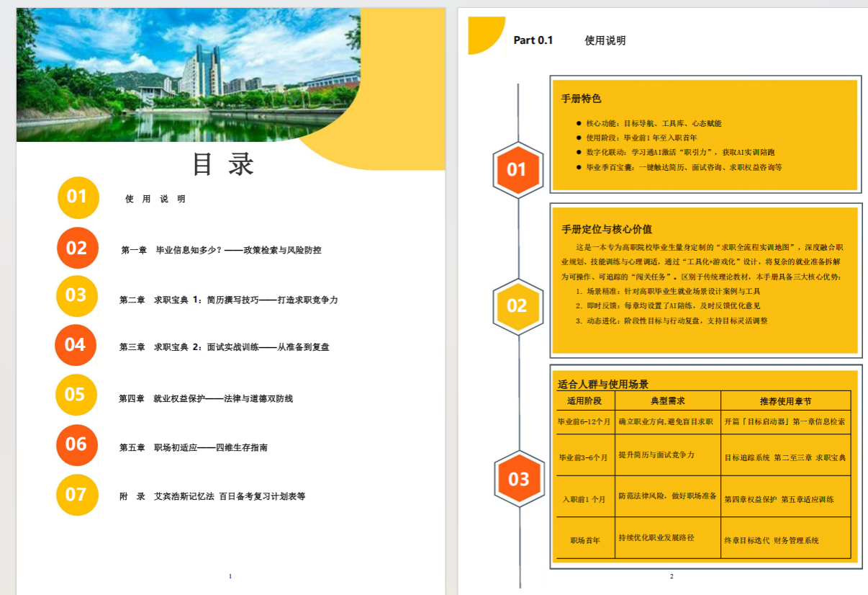Click the orange 04 circle badge

(x=76, y=345)
